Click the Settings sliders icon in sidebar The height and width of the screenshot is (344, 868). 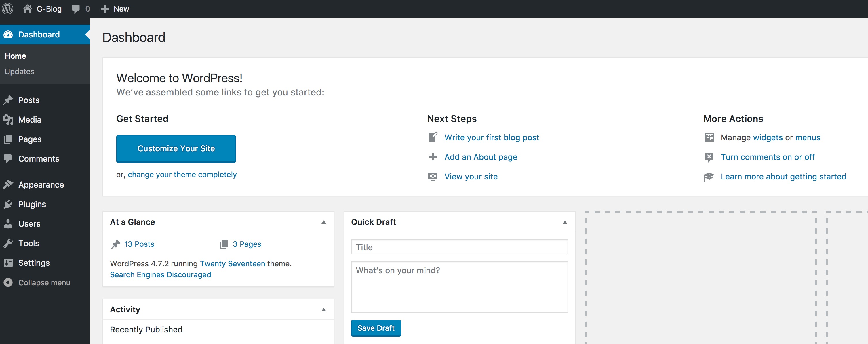(x=8, y=263)
